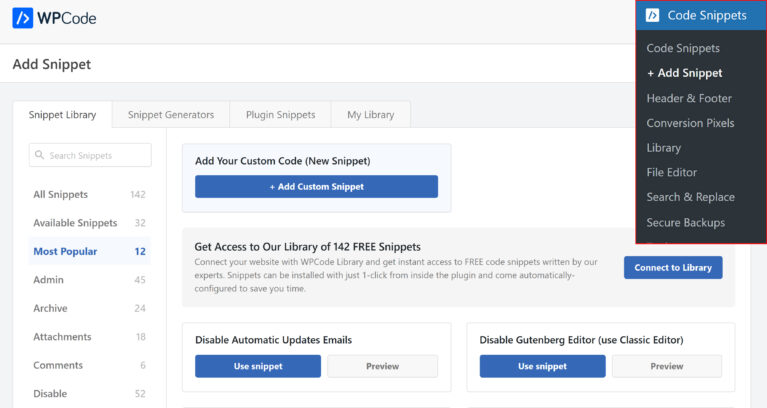Open the Snippet Generators tab

171,114
